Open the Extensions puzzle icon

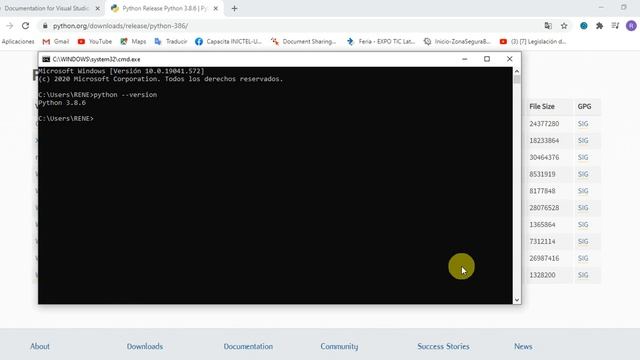pos(599,26)
